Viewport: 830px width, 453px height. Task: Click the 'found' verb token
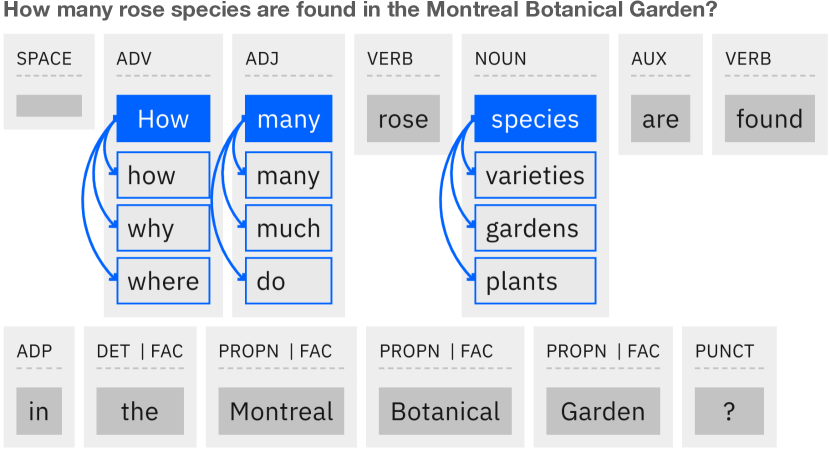pos(770,119)
